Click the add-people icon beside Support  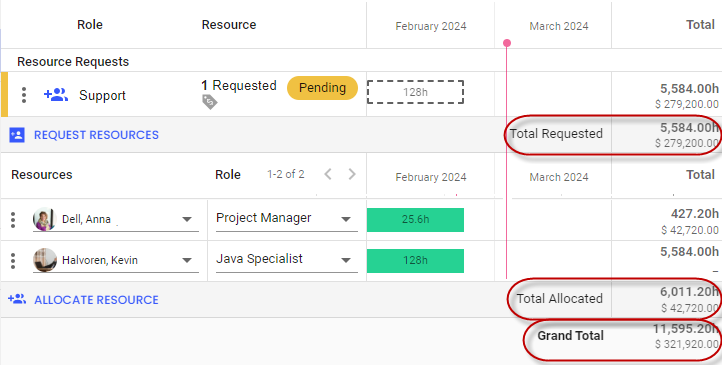click(56, 95)
